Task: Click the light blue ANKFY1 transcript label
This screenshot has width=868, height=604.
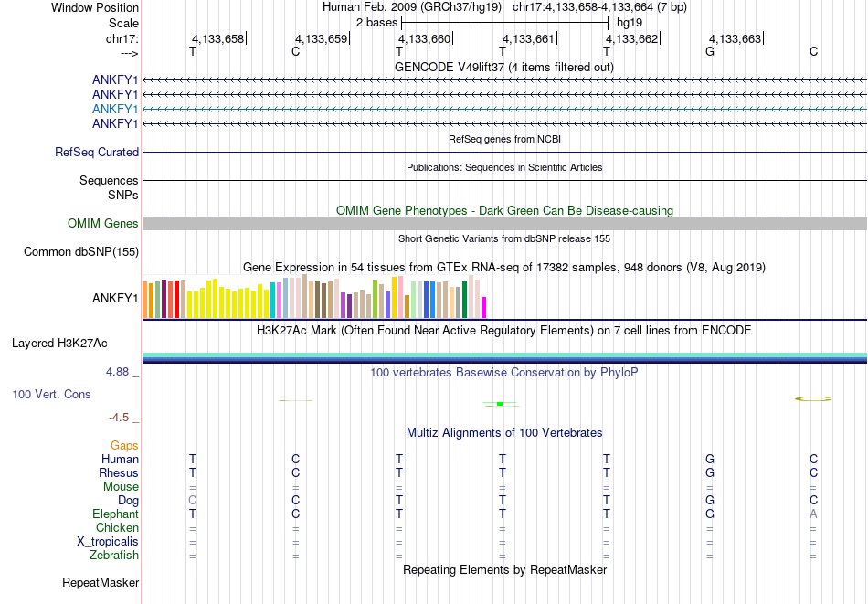Action: (115, 109)
